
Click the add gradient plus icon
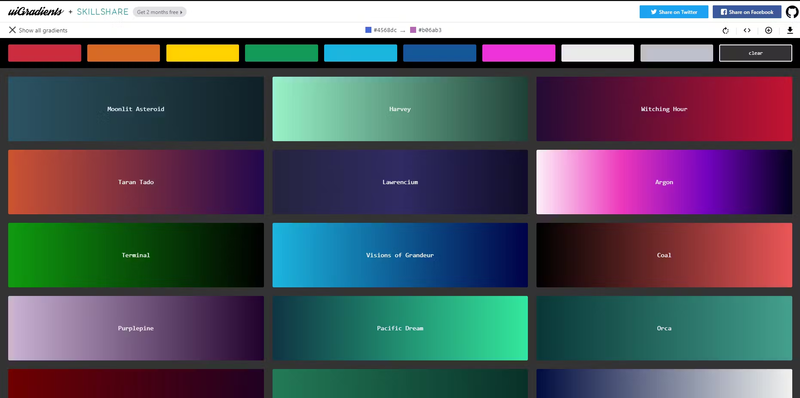(x=768, y=30)
